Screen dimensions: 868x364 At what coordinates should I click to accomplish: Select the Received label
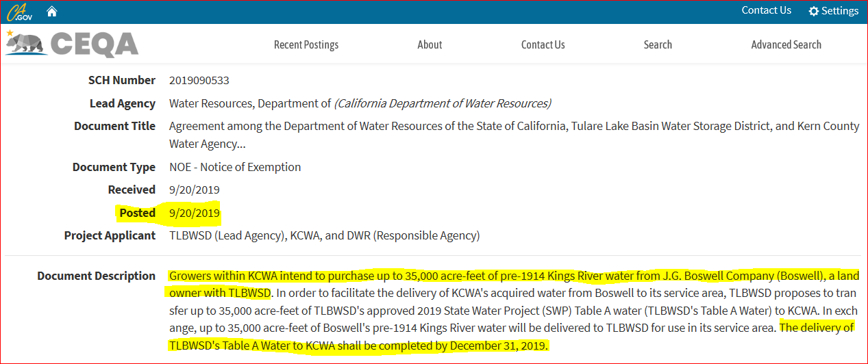click(x=132, y=190)
